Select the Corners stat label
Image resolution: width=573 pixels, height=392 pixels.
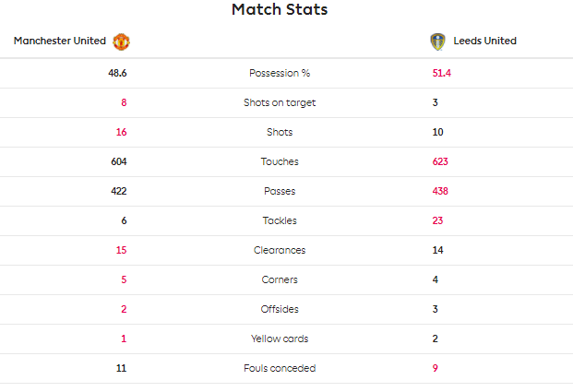280,279
